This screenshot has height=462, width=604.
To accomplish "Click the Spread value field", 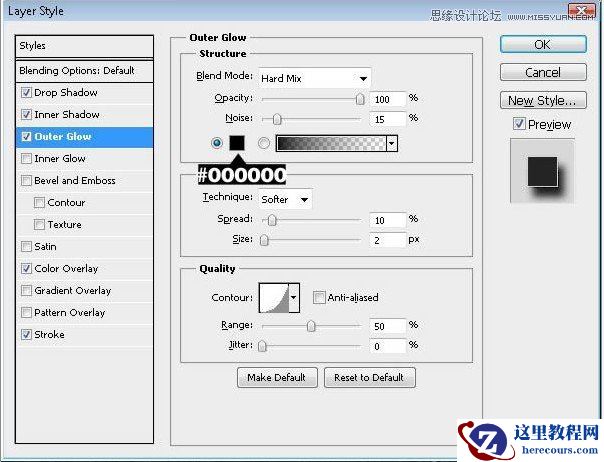I will pos(388,220).
